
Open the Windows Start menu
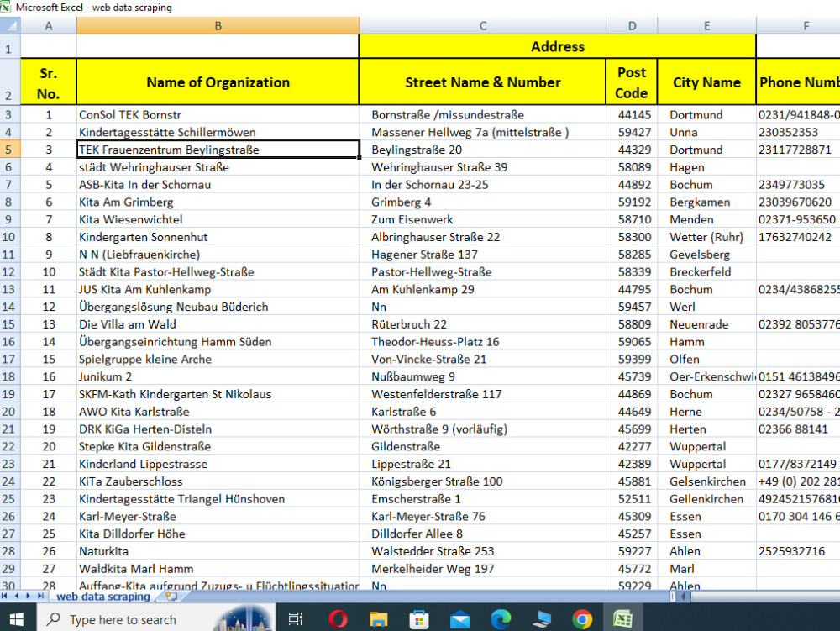pos(17,619)
